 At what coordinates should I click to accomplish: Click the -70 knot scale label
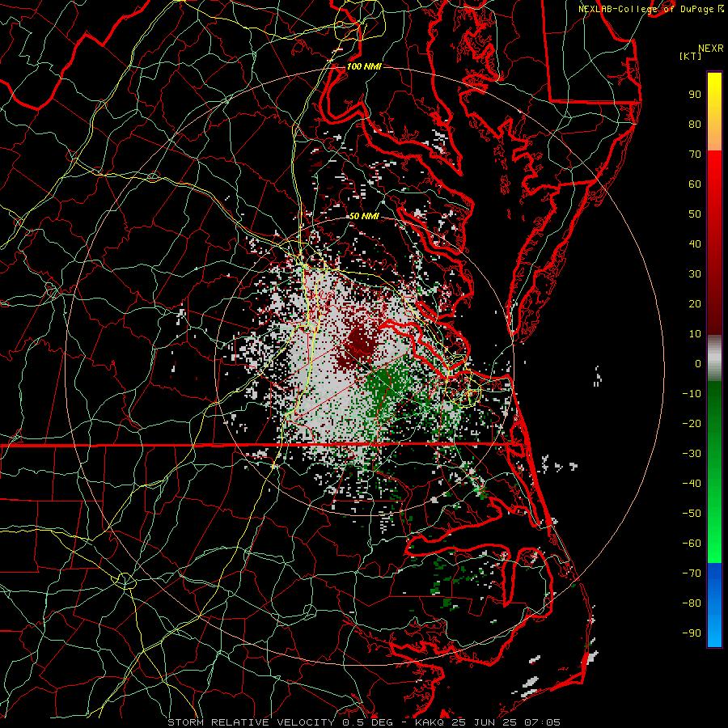[x=692, y=574]
